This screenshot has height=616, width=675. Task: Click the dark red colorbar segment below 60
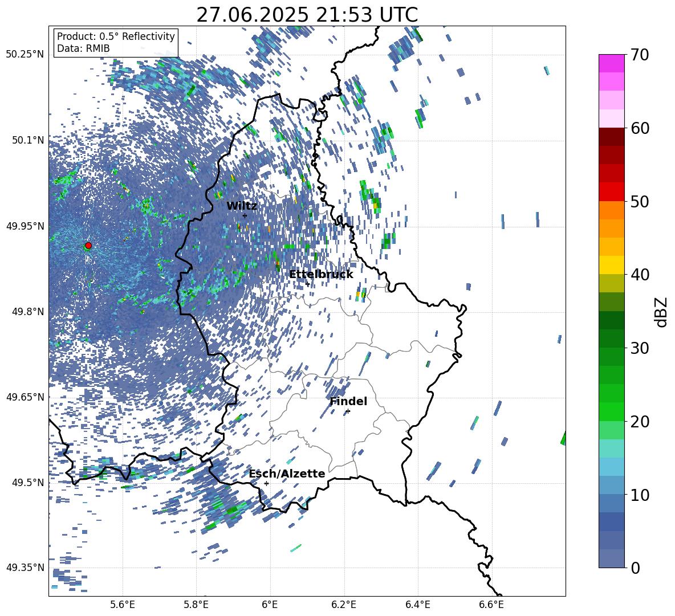[611, 137]
